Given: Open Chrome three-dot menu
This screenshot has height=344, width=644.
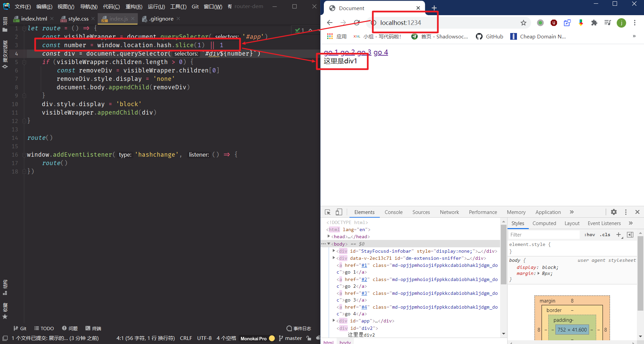Looking at the screenshot, I should 635,23.
